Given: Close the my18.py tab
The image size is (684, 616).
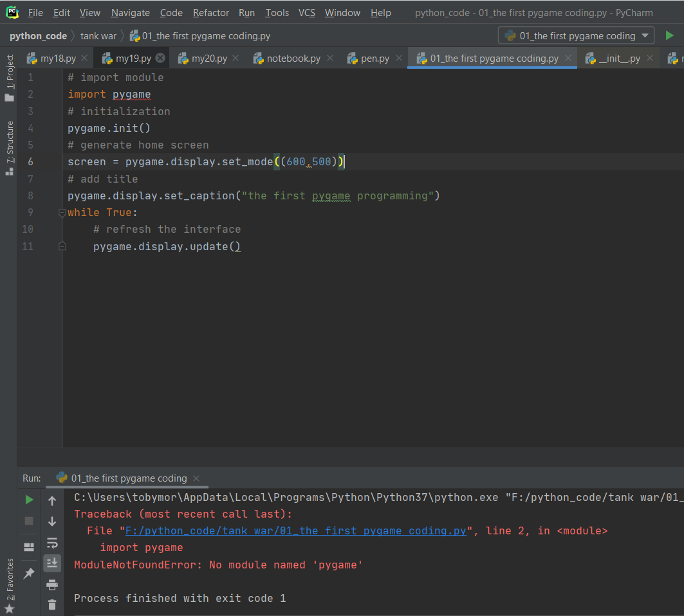Looking at the screenshot, I should tap(84, 58).
